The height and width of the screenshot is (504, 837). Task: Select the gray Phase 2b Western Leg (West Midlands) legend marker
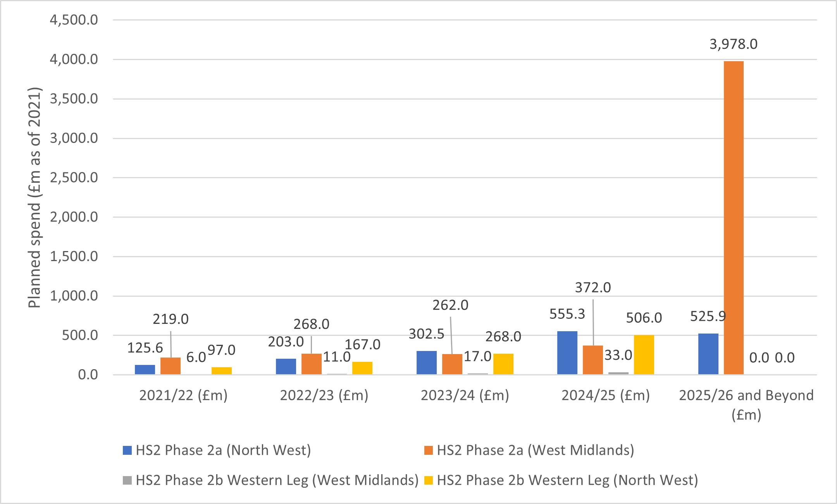pyautogui.click(x=127, y=481)
